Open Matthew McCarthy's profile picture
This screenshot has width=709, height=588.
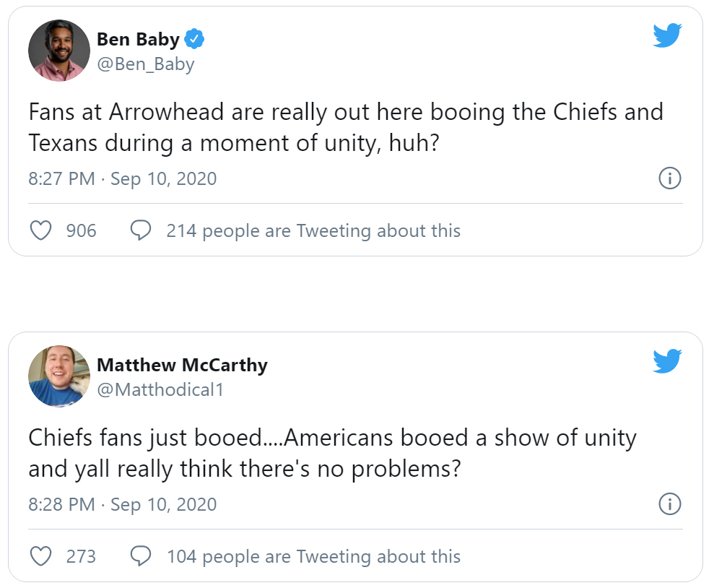tap(59, 376)
